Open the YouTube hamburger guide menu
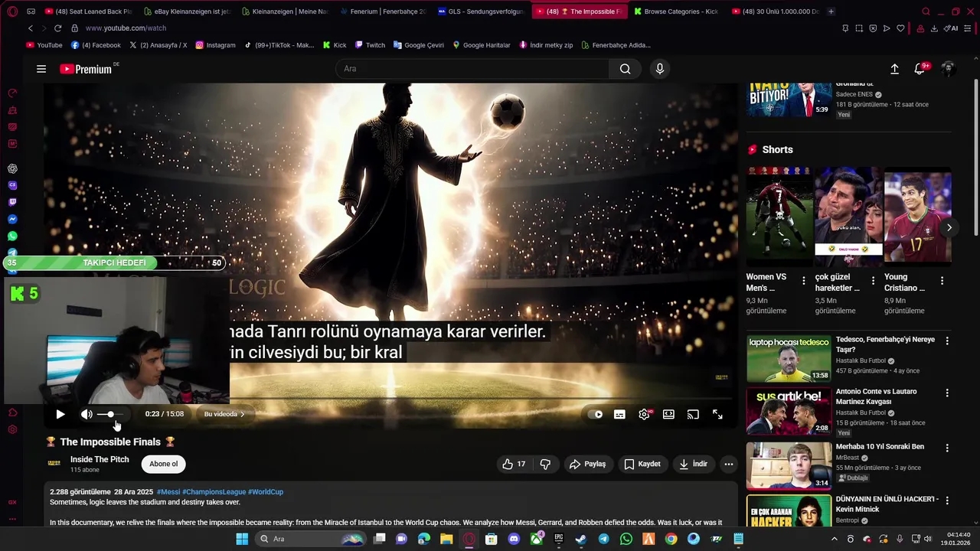The height and width of the screenshot is (551, 980). pos(41,69)
